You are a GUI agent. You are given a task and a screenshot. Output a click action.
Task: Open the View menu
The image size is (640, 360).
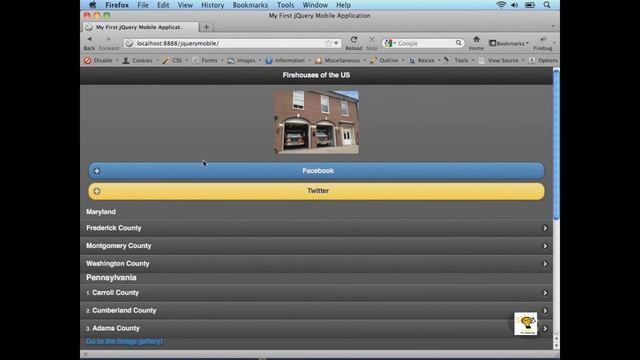point(185,5)
